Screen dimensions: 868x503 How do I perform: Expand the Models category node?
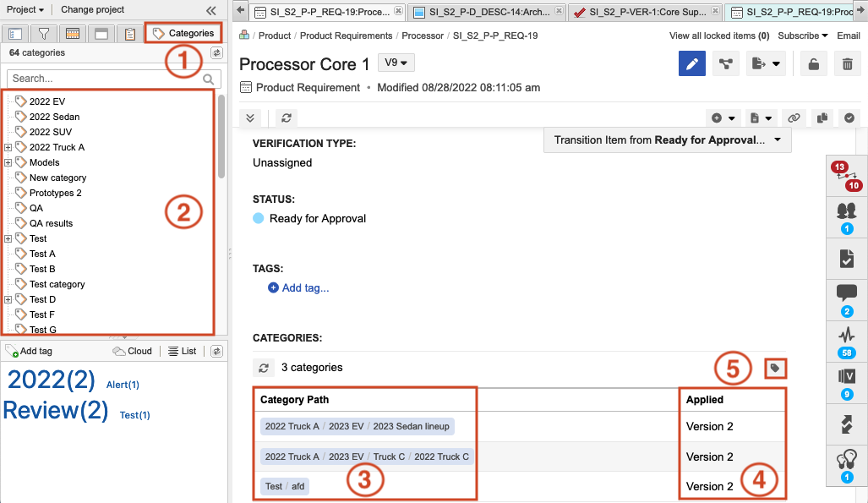(x=8, y=162)
